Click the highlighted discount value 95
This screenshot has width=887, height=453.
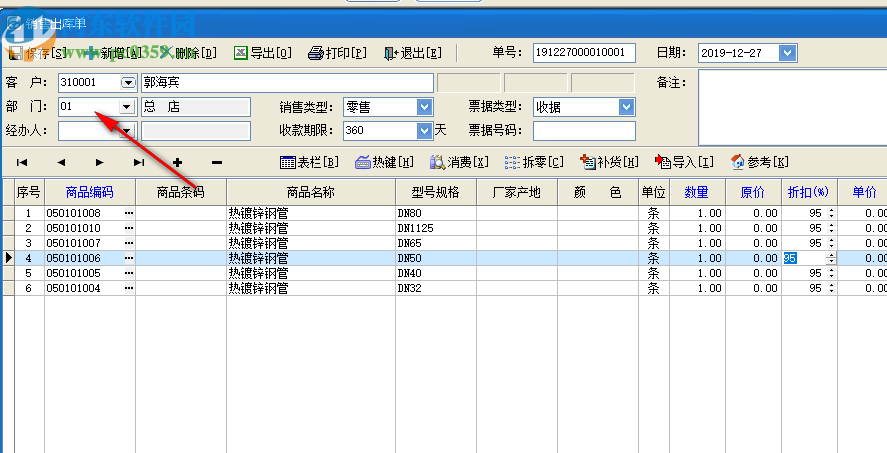tap(790, 258)
